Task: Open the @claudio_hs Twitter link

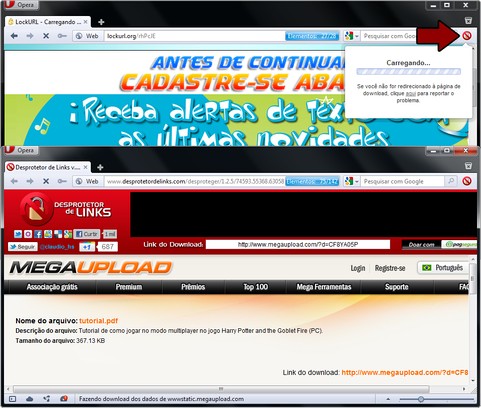Action: [x=57, y=247]
